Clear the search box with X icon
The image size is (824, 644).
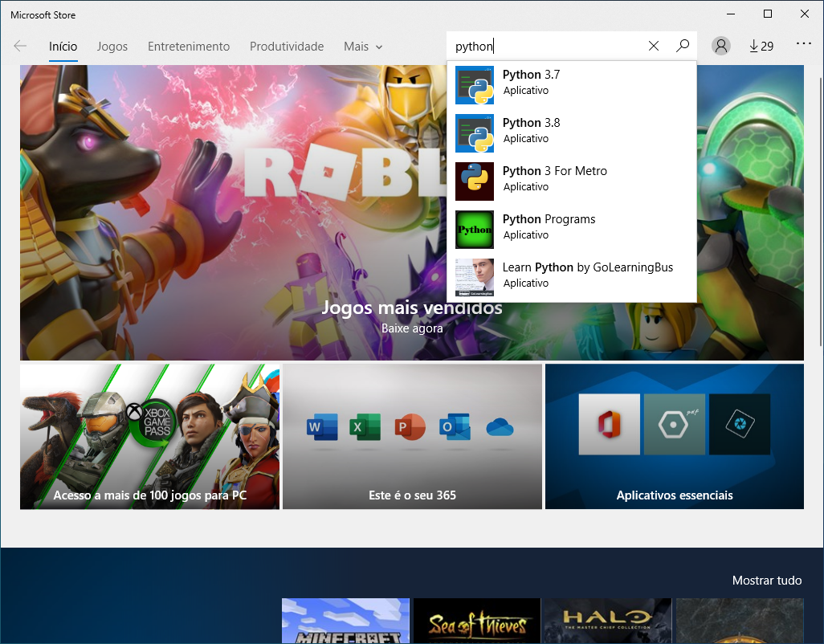(x=653, y=47)
